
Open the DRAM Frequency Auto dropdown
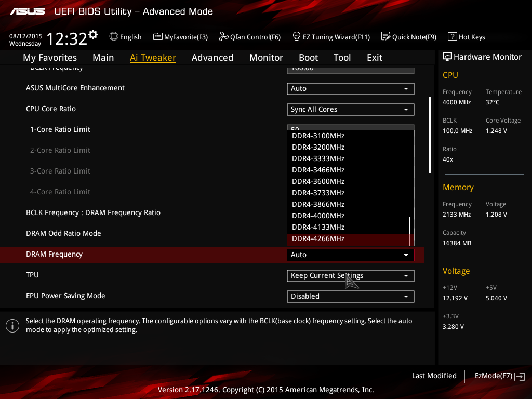click(x=351, y=255)
